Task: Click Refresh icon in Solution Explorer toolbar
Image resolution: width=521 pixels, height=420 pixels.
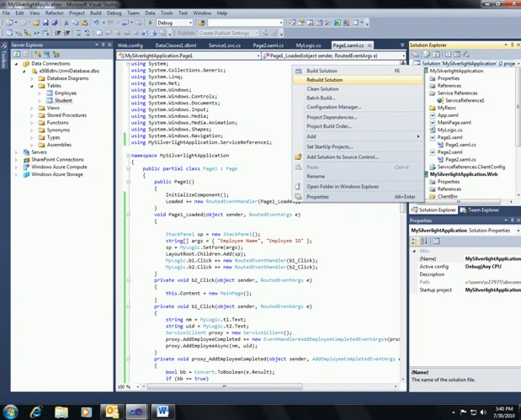Action: click(x=436, y=54)
